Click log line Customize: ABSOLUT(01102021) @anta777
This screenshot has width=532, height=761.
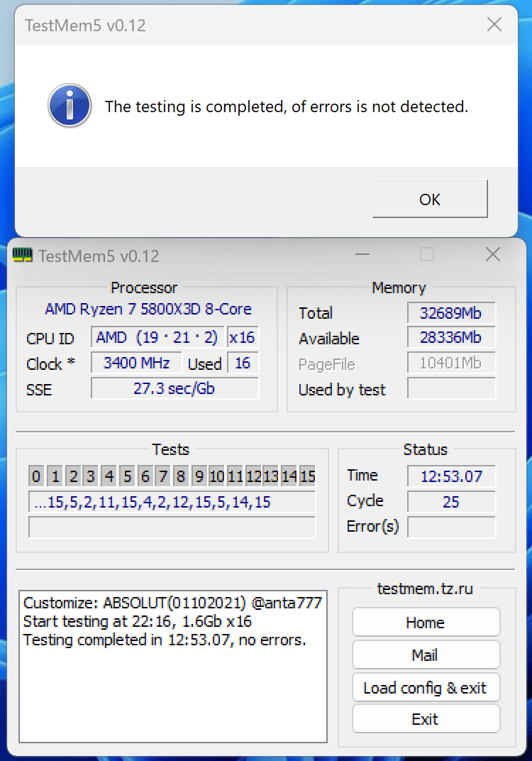172,603
